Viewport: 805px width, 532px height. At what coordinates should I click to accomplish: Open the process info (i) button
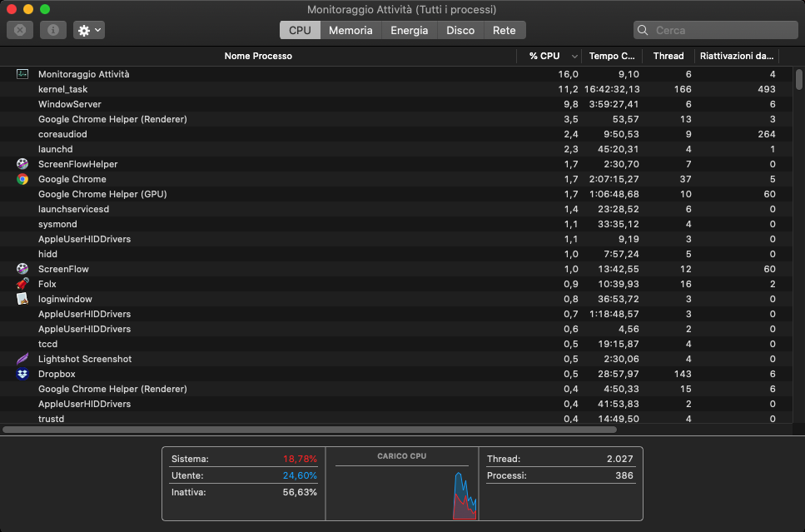tap(53, 30)
